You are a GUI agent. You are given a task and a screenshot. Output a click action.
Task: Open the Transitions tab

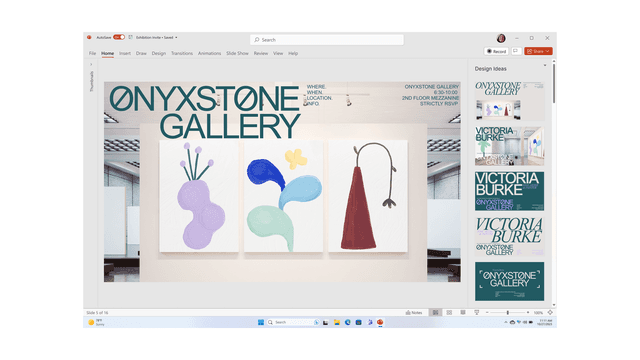pyautogui.click(x=182, y=53)
